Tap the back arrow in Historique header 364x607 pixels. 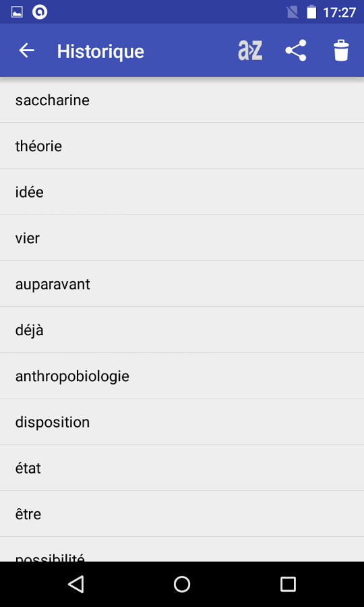pos(27,51)
